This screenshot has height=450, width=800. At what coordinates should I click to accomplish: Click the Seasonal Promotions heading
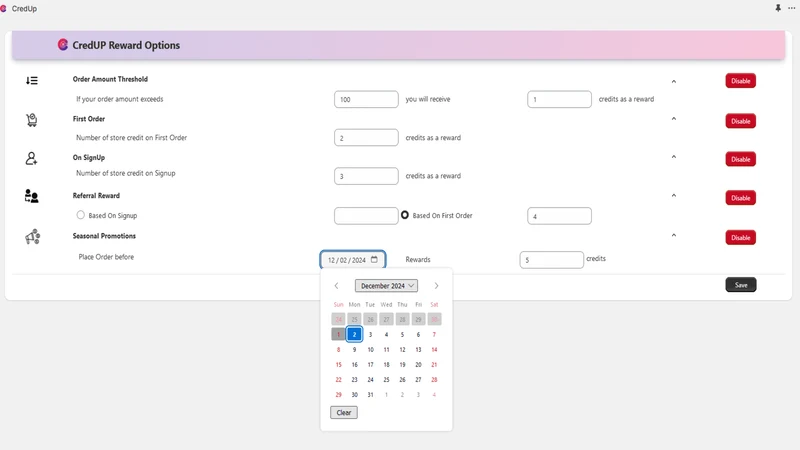(104, 236)
